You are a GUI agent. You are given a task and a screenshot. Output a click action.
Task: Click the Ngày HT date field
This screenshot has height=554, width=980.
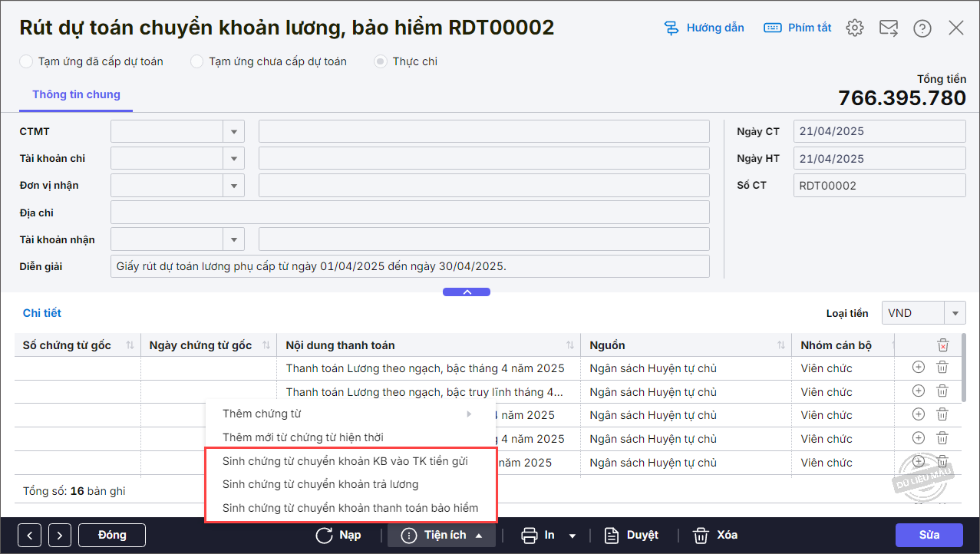pos(879,158)
